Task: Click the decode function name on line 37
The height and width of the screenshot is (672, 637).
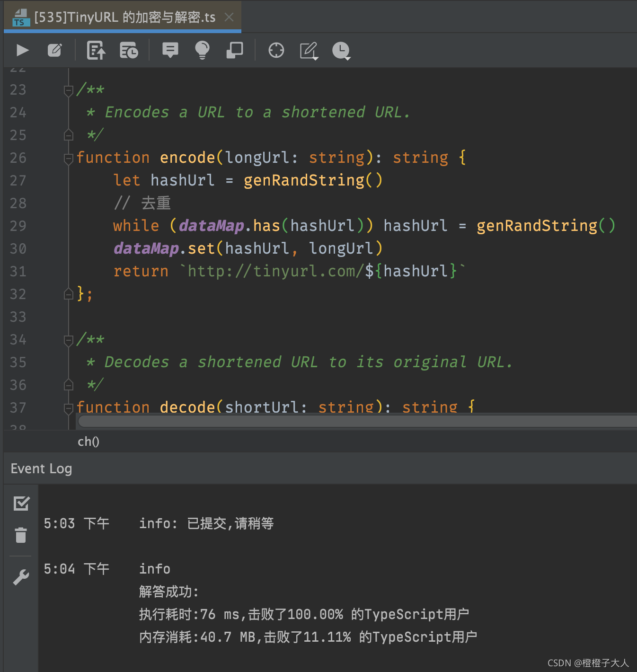Action: point(187,407)
